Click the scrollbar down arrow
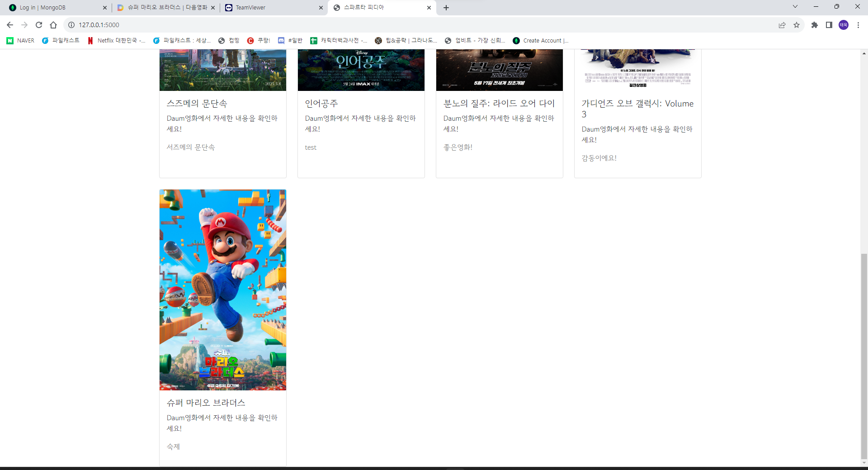Image resolution: width=868 pixels, height=470 pixels. [x=864, y=463]
